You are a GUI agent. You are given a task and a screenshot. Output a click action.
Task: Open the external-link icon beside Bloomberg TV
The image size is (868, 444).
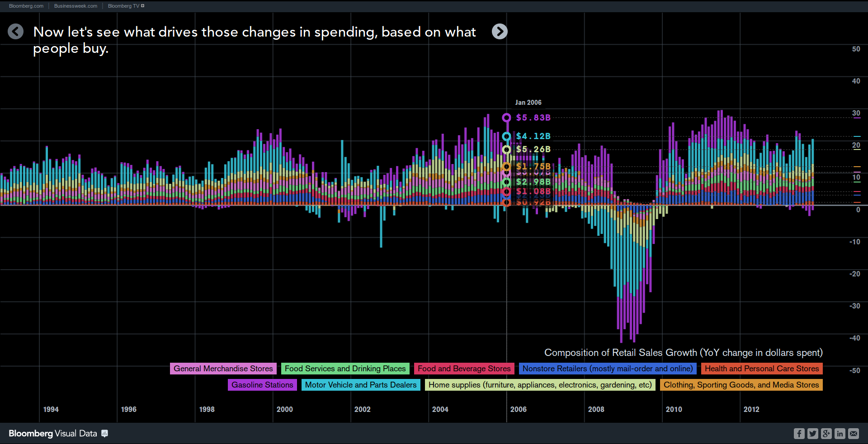143,5
